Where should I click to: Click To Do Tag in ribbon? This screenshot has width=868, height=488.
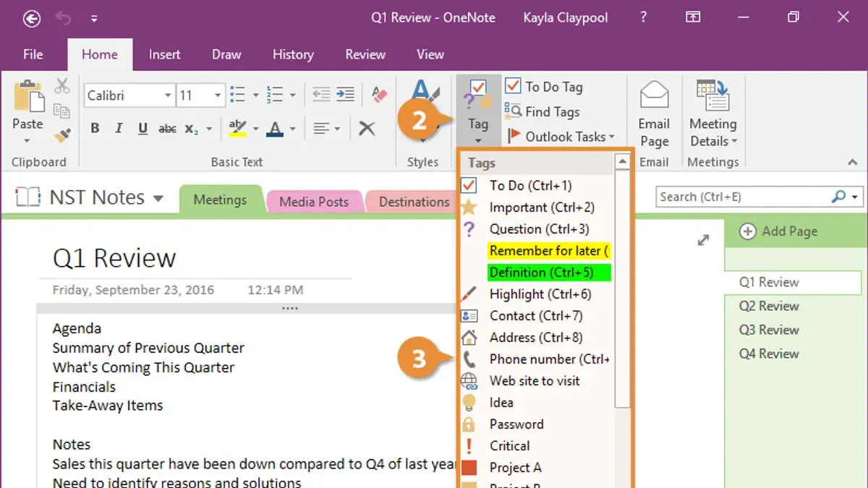pos(544,87)
